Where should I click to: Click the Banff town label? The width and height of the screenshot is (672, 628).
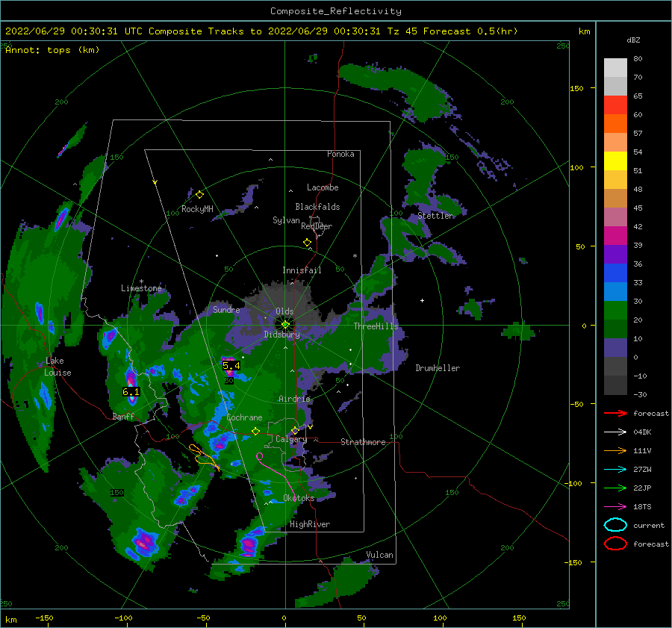click(x=123, y=416)
